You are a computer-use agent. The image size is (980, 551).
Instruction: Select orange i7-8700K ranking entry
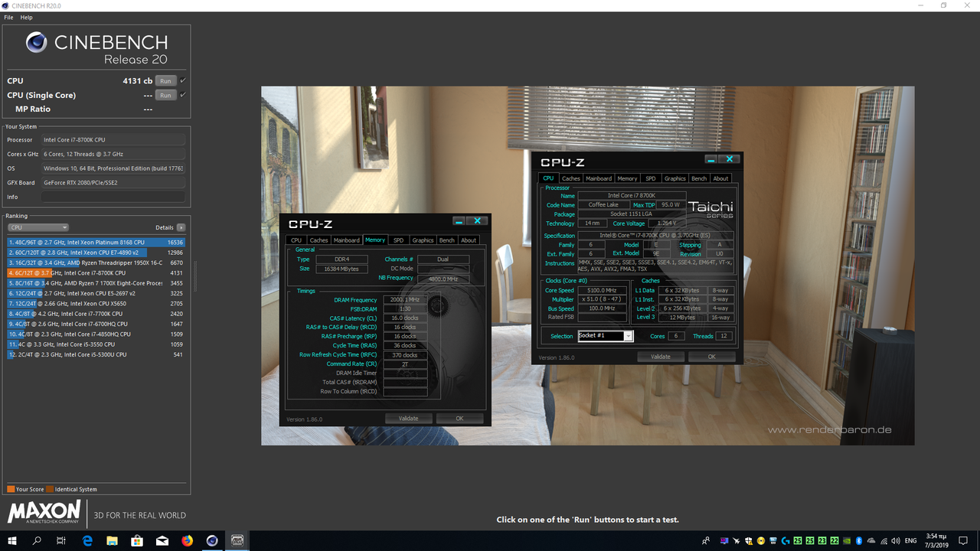click(x=96, y=272)
